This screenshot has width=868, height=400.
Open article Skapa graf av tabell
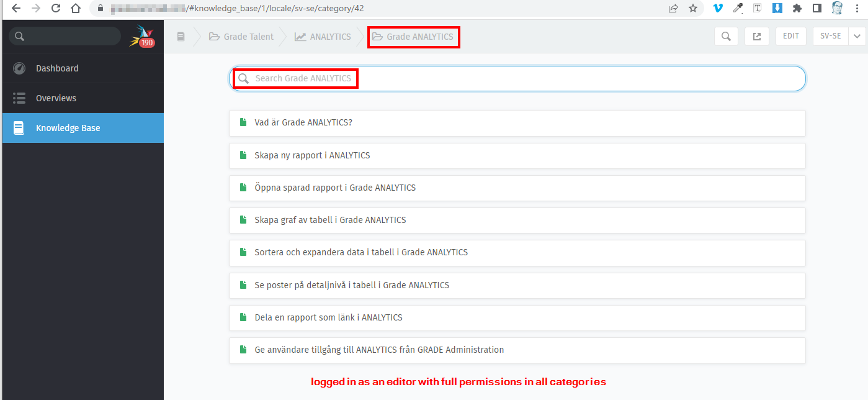click(x=517, y=220)
